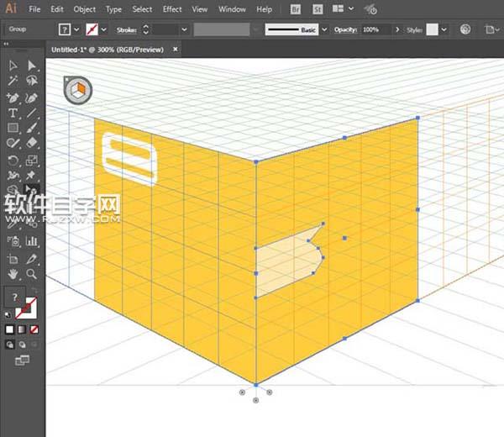
Task: Open the Object menu
Action: coord(85,9)
